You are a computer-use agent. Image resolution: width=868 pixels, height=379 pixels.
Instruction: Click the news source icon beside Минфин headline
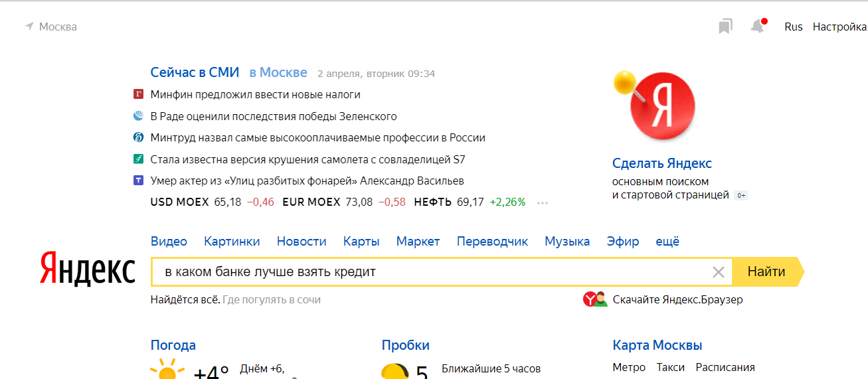(x=138, y=94)
